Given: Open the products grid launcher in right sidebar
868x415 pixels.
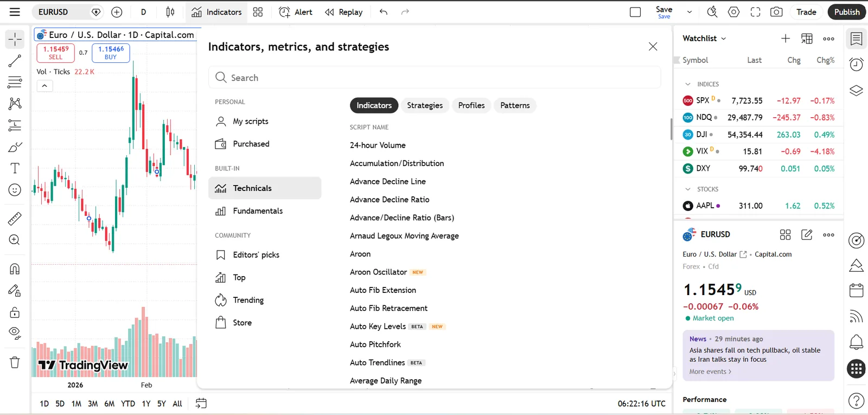Looking at the screenshot, I should (856, 369).
